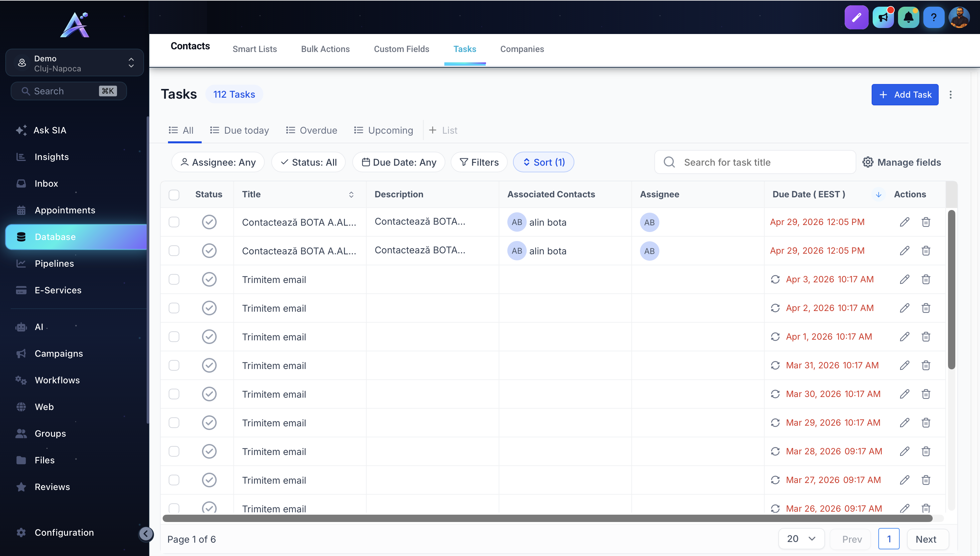
Task: Open Configuration settings in the sidebar
Action: 64,532
